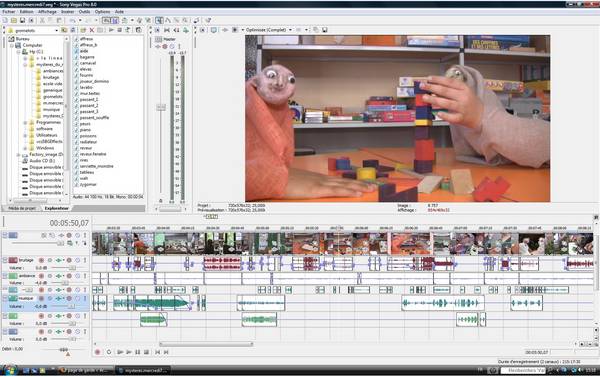Click the red Record button in transport bar
Image resolution: width=600 pixels, height=377 pixels.
(98, 352)
